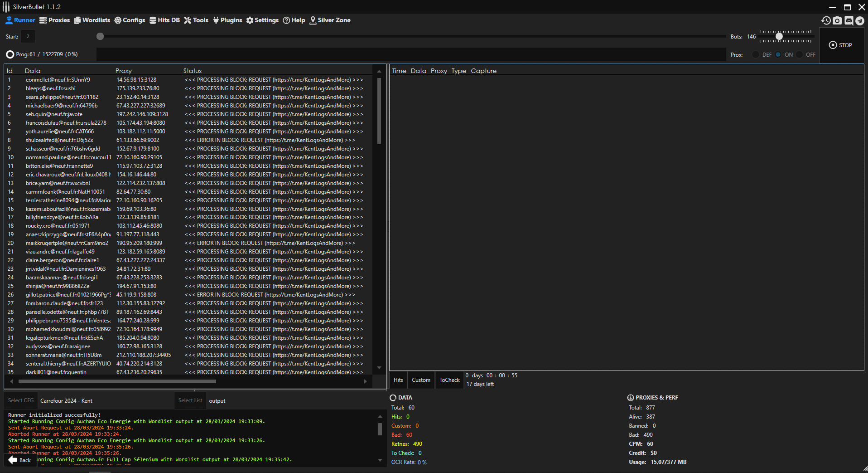Open the Proxies section
The image size is (868, 473).
pos(54,20)
